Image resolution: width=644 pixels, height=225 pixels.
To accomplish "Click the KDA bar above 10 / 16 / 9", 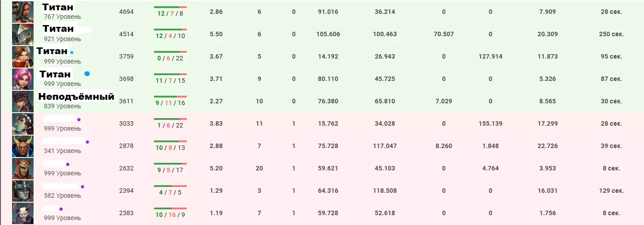I will pyautogui.click(x=170, y=208).
